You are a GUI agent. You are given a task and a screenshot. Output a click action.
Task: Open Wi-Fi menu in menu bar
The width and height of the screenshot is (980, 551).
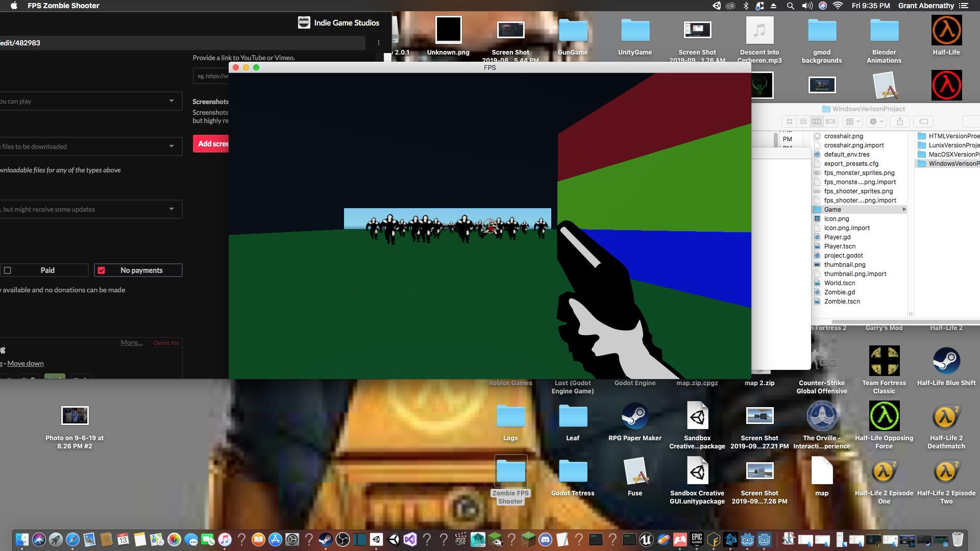(838, 6)
